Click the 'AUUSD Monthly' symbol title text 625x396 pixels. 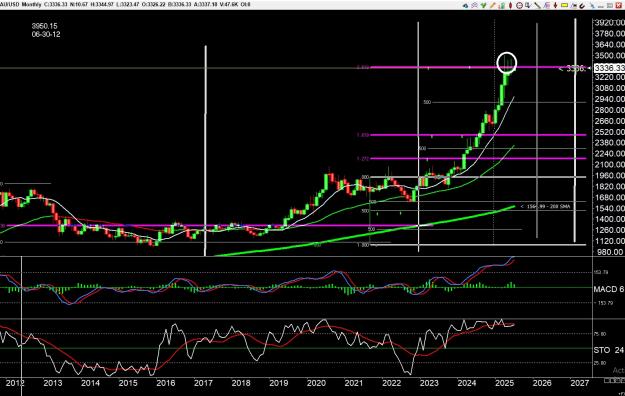19,5
